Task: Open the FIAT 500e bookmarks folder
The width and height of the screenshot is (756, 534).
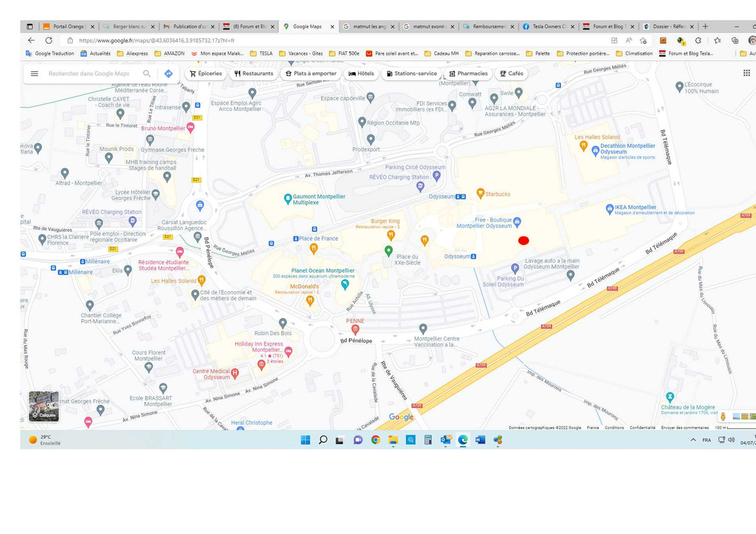Action: [x=344, y=53]
